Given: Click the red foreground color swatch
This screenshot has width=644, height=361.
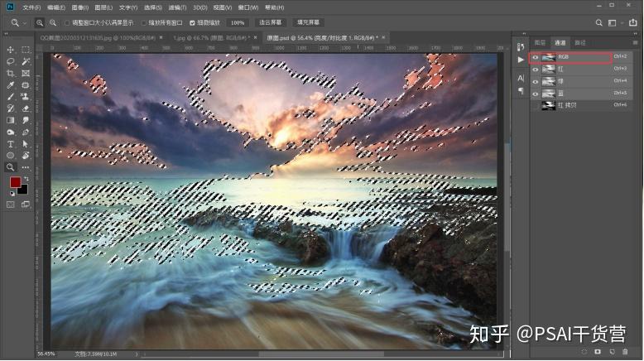Looking at the screenshot, I should click(x=15, y=182).
